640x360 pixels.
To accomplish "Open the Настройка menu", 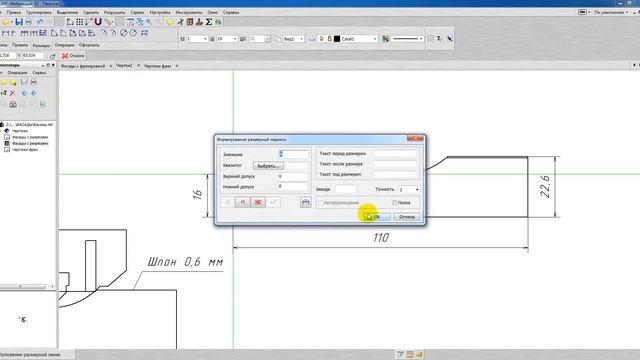I will pyautogui.click(x=160, y=12).
